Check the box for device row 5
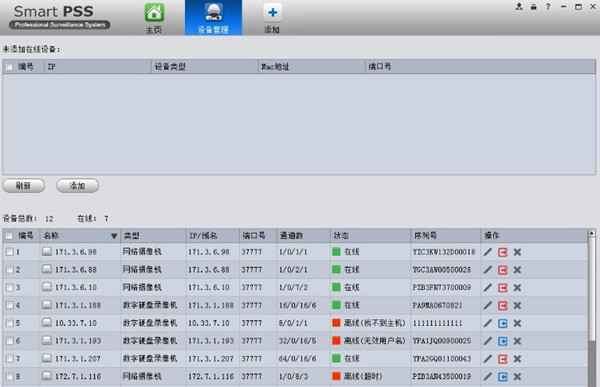 tap(10, 323)
